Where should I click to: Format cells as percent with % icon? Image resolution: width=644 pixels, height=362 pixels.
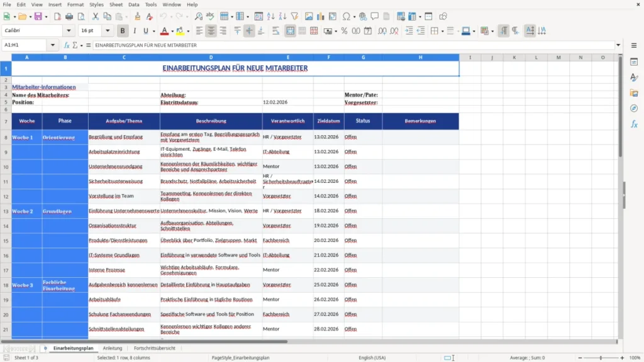[x=344, y=31]
